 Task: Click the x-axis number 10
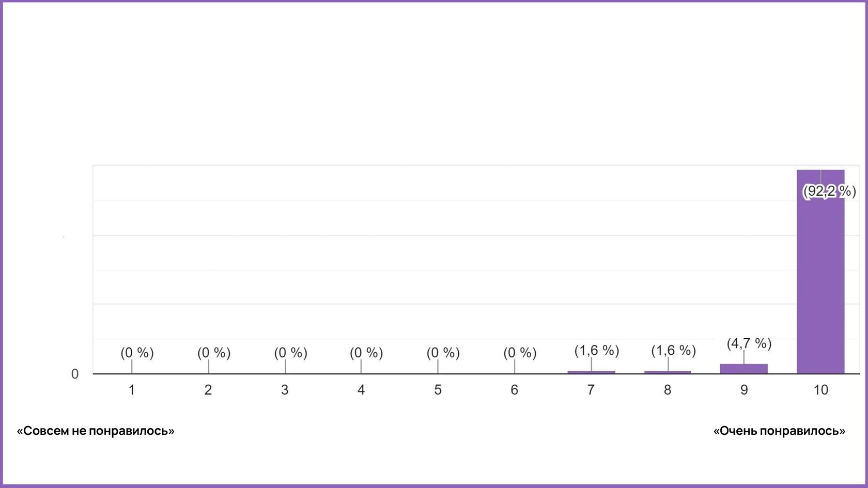[820, 390]
